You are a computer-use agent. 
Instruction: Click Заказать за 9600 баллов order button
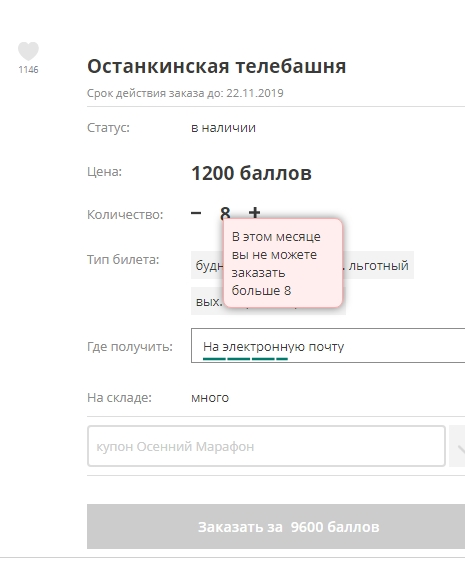pyautogui.click(x=276, y=527)
